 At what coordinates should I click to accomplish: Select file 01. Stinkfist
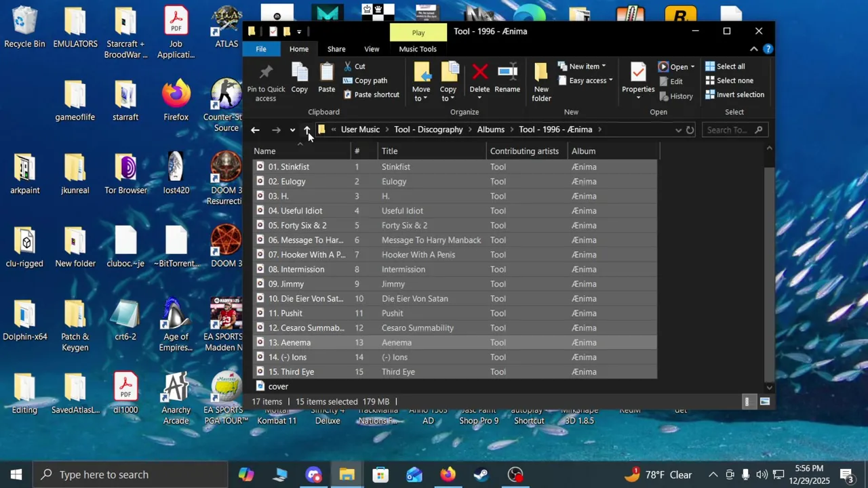click(x=454, y=167)
